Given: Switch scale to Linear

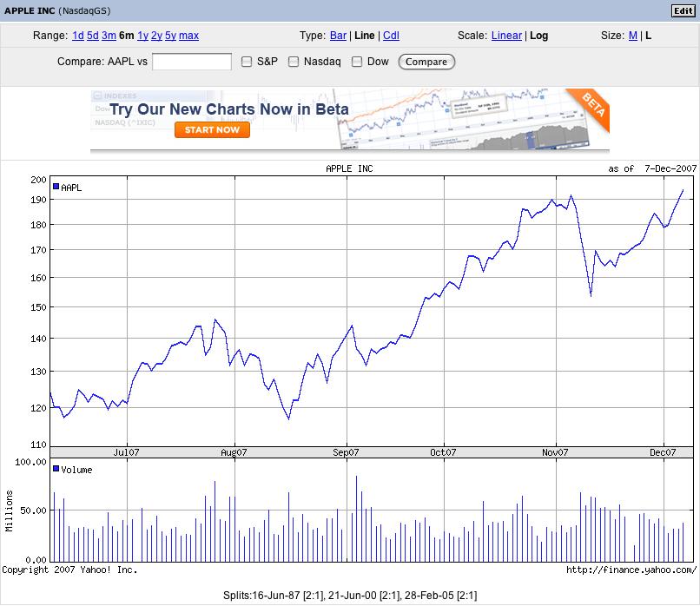Looking at the screenshot, I should pos(506,36).
